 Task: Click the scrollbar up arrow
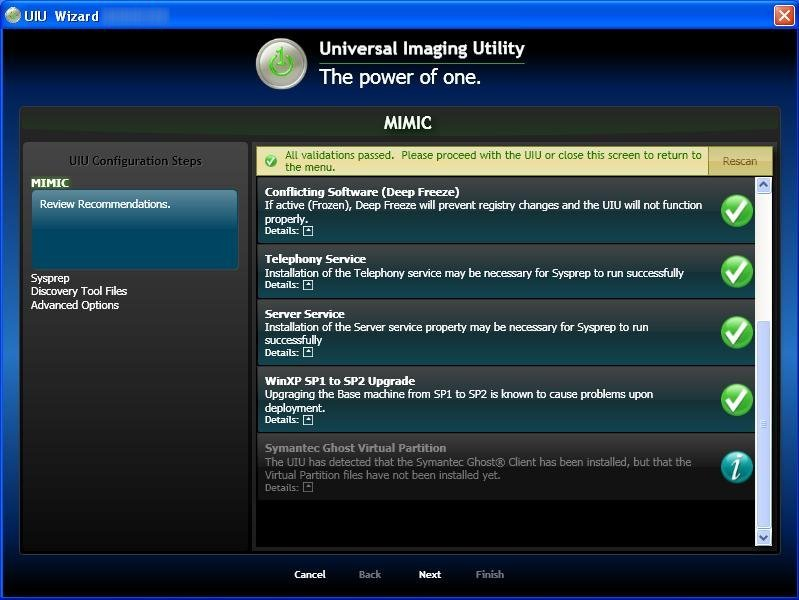tap(763, 185)
